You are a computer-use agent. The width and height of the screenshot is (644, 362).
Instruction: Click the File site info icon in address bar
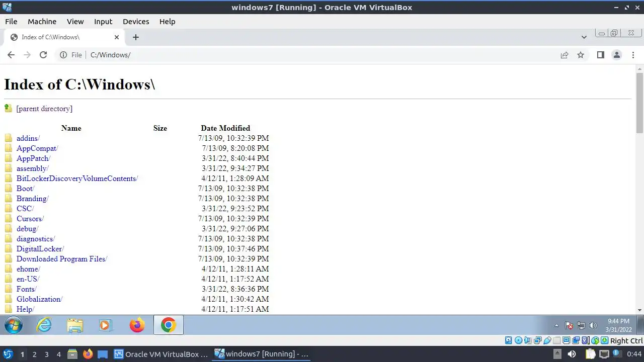tap(63, 55)
